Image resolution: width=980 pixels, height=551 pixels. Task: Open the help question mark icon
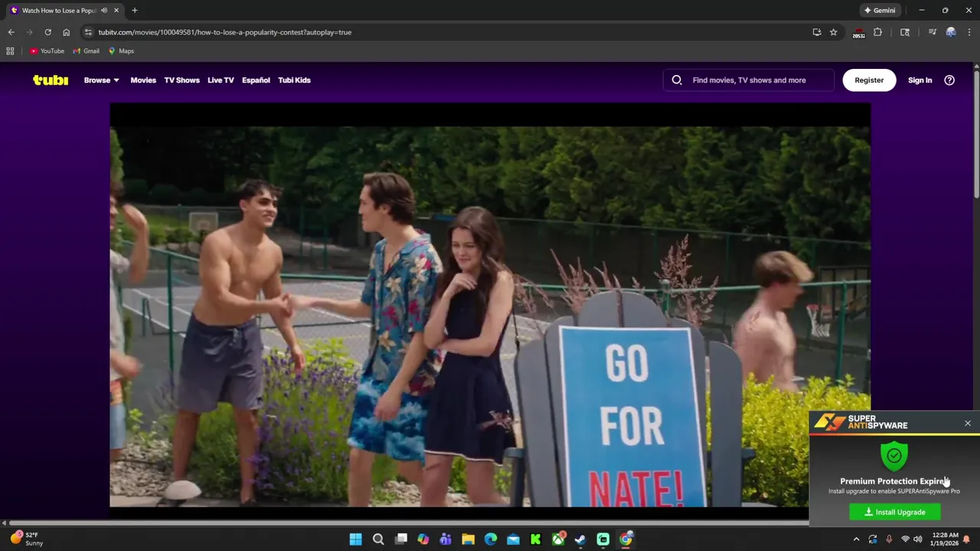[949, 80]
